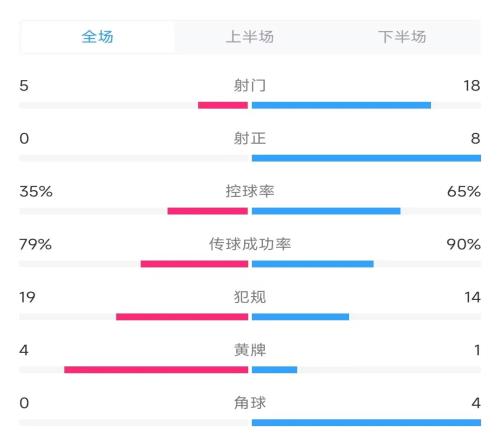Click the 射门 stat label
The height and width of the screenshot is (440, 500).
(x=250, y=86)
